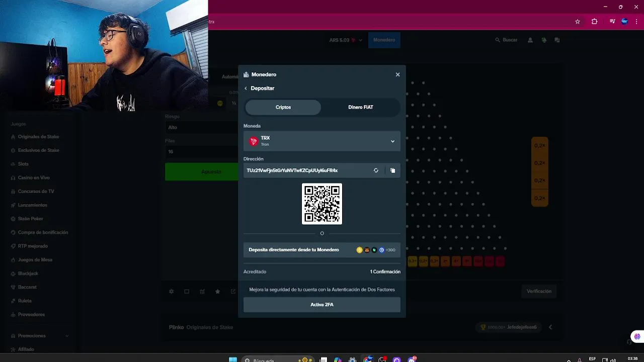Open Proveedores in the sidebar

click(31, 315)
